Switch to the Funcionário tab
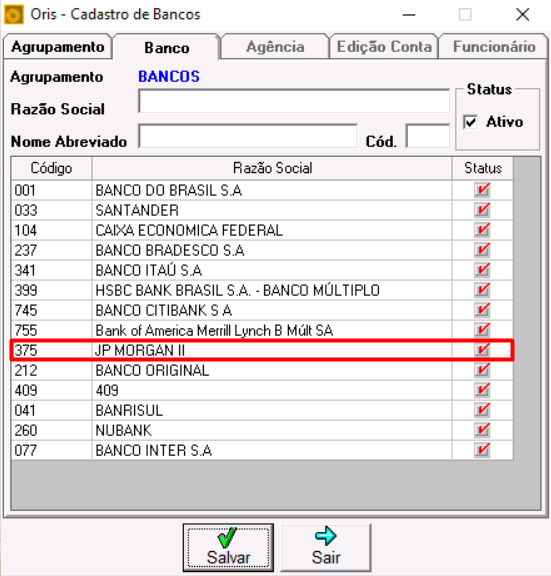This screenshot has height=576, width=551. (494, 47)
